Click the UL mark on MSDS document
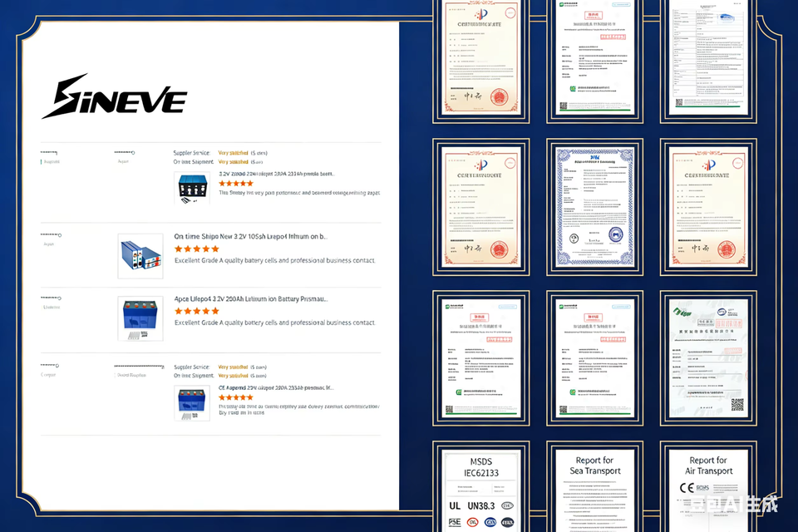798x532 pixels. 455,506
